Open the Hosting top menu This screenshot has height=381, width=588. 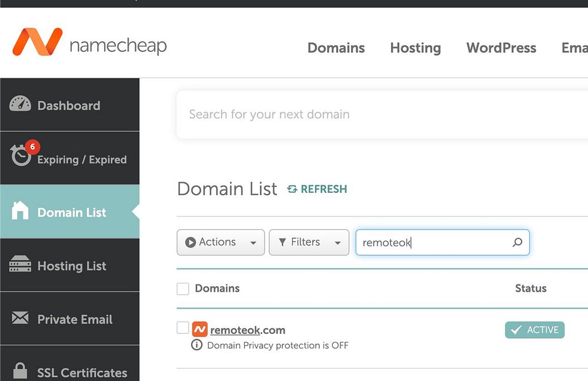[x=416, y=48]
